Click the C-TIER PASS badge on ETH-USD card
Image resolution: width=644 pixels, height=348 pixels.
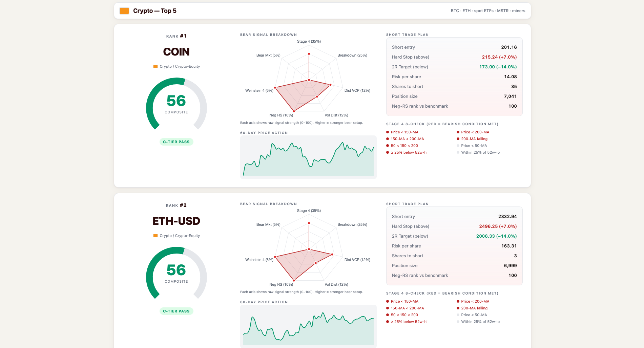pos(176,311)
